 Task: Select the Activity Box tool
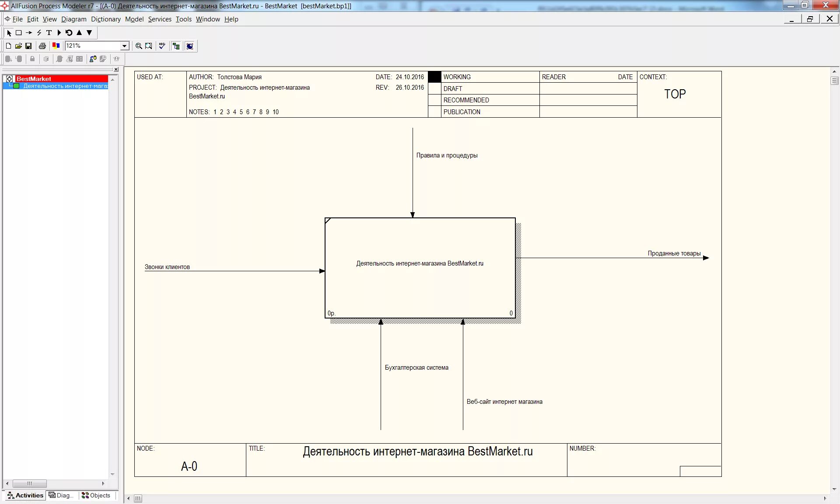[x=19, y=33]
